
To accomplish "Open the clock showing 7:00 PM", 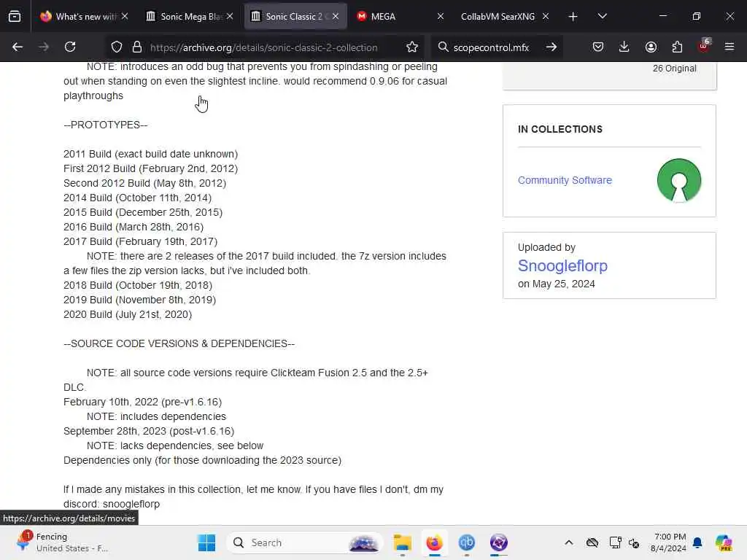I will 668,542.
